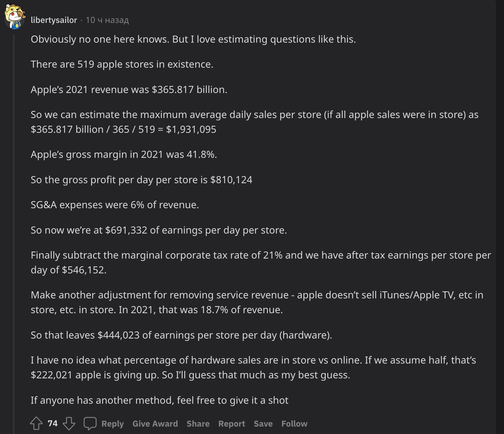Click the final "If anyone has another method" line
504x434 pixels.
tap(159, 401)
